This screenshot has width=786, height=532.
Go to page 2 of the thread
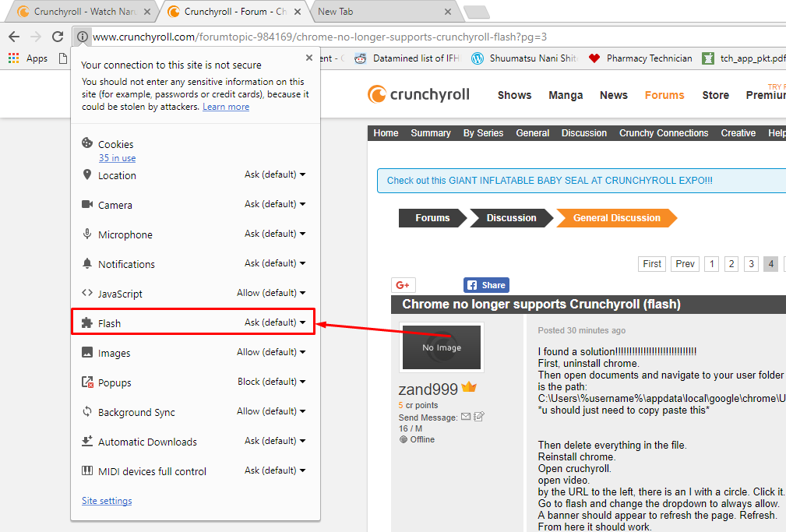(731, 264)
